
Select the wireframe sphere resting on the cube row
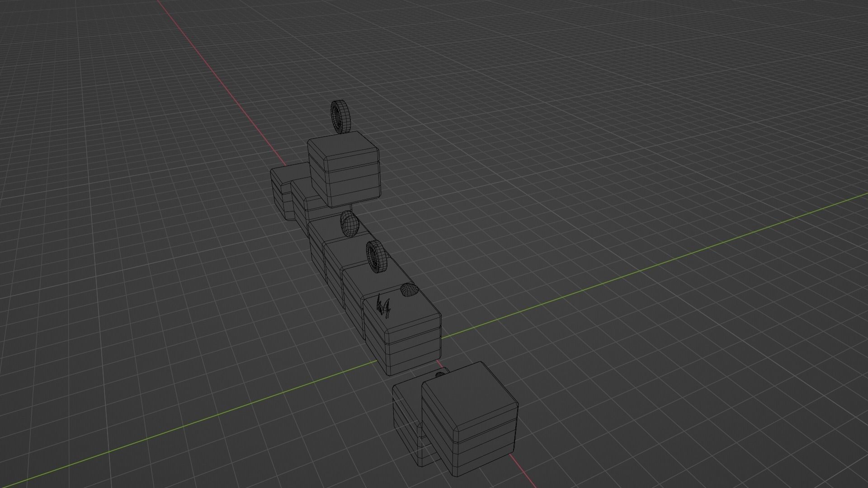click(349, 224)
